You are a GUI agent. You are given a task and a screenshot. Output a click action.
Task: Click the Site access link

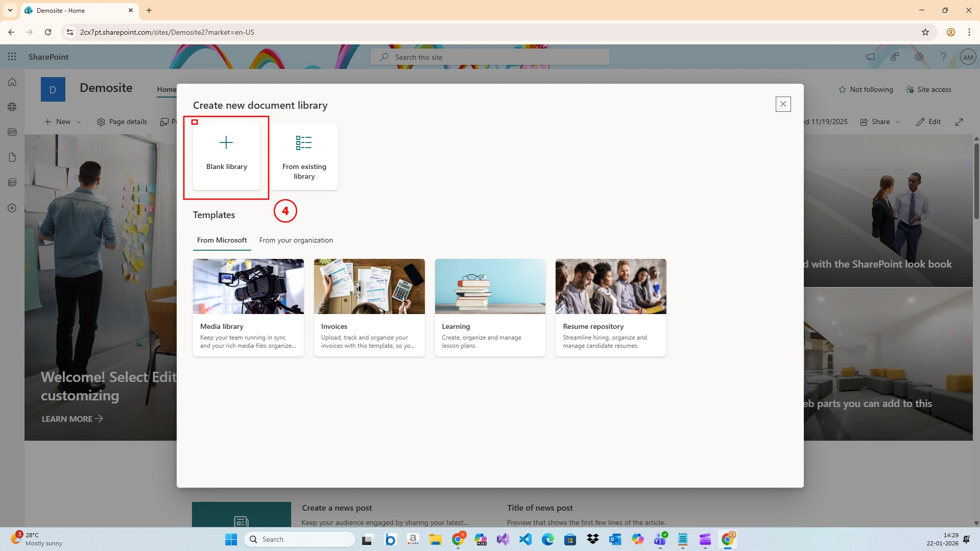coord(929,89)
